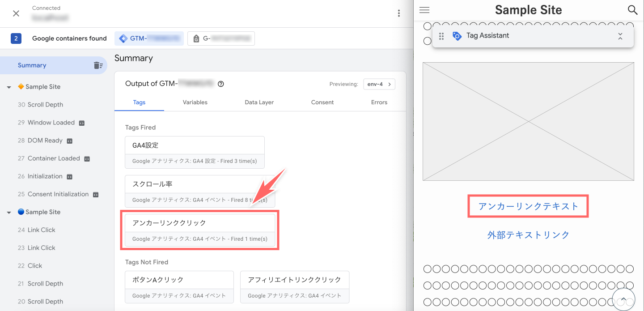Open the env-4 previewing environment selector

tap(379, 84)
